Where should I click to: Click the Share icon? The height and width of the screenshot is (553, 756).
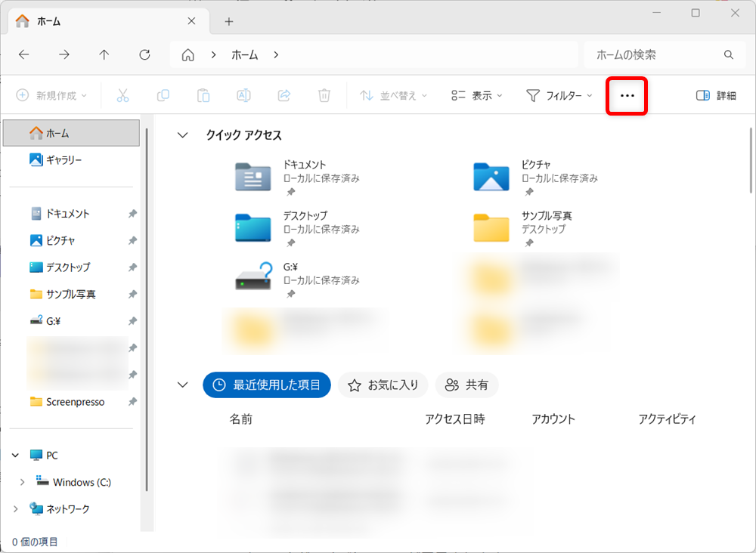(283, 95)
